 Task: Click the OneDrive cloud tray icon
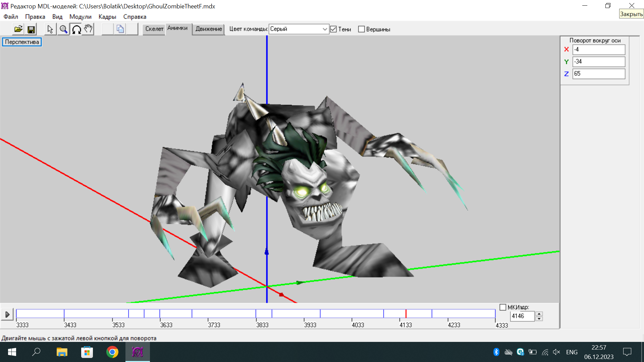pyautogui.click(x=508, y=352)
